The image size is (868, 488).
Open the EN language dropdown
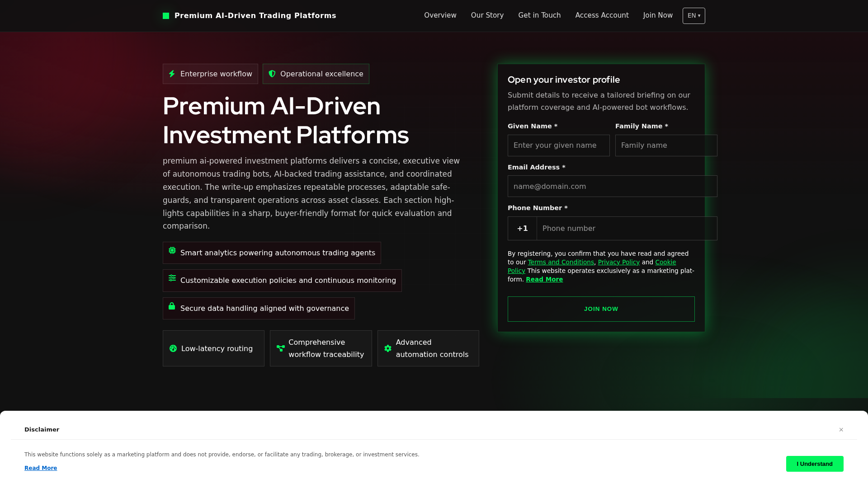pos(694,16)
